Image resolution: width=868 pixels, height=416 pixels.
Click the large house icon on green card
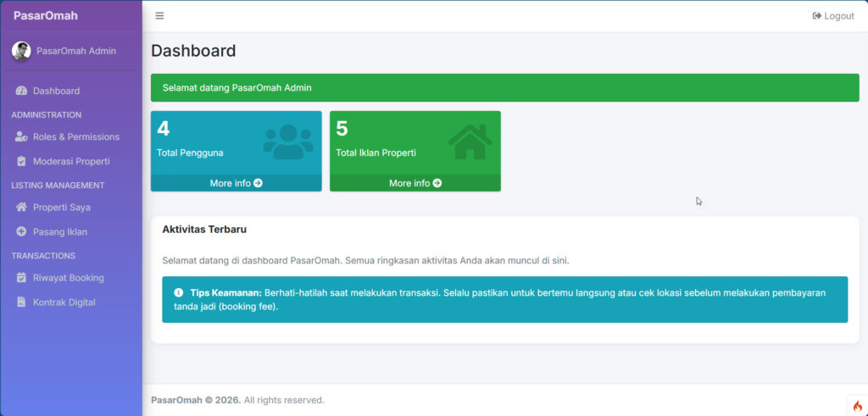[x=470, y=141]
